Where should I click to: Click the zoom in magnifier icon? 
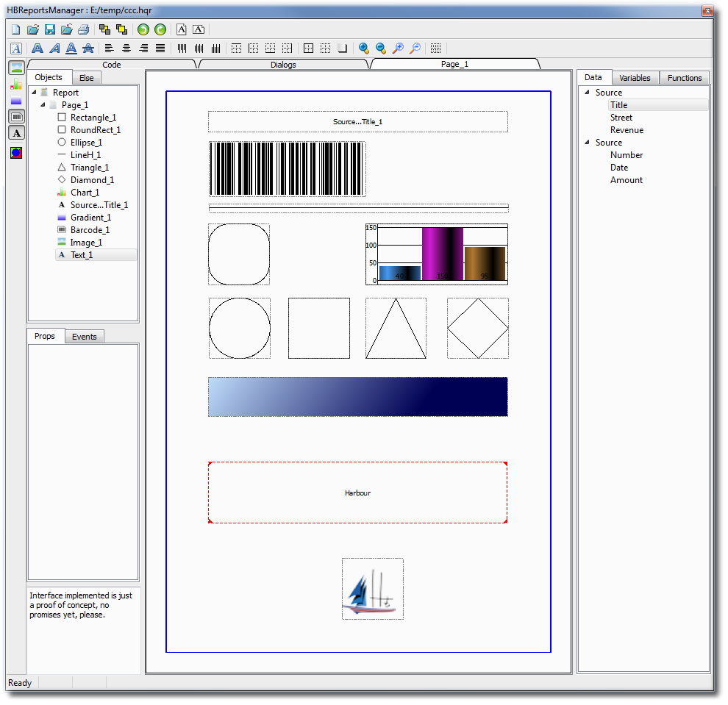coord(364,49)
